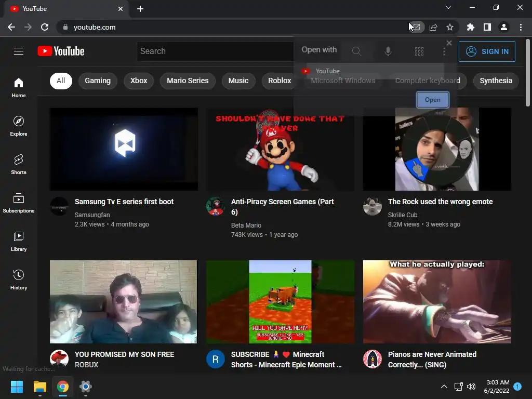Screen dimensions: 532x399
Task: Close the YouTube browser tab
Action: coord(121,9)
